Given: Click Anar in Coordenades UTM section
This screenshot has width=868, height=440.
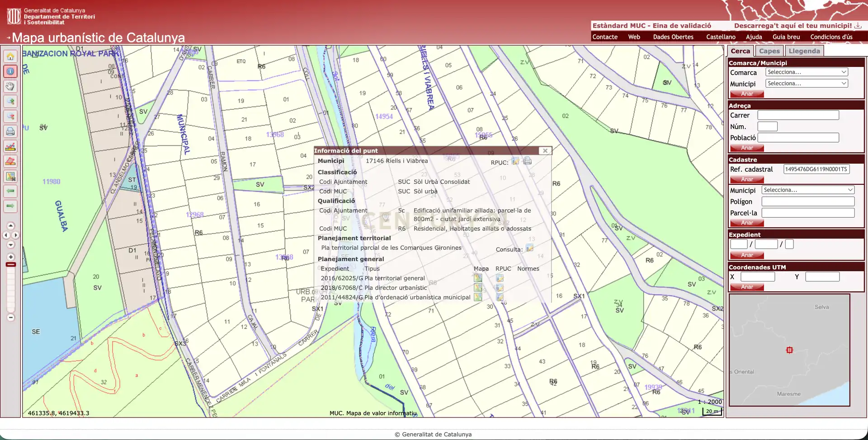Looking at the screenshot, I should coord(747,287).
